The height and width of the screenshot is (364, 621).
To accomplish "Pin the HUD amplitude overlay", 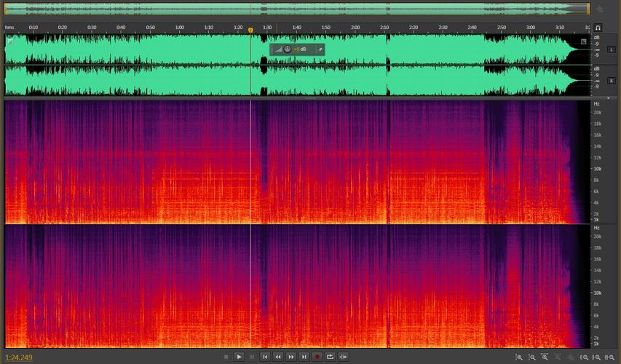I will 320,50.
